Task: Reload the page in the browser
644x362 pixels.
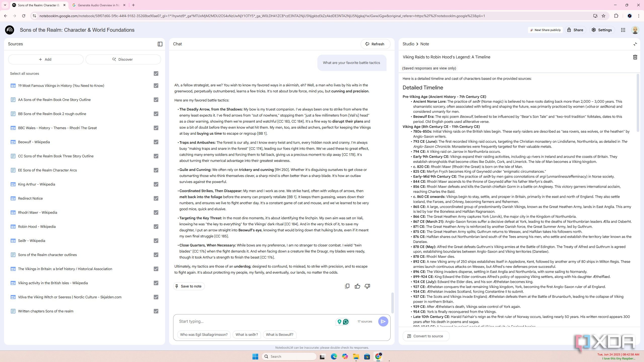Action: coord(24,16)
